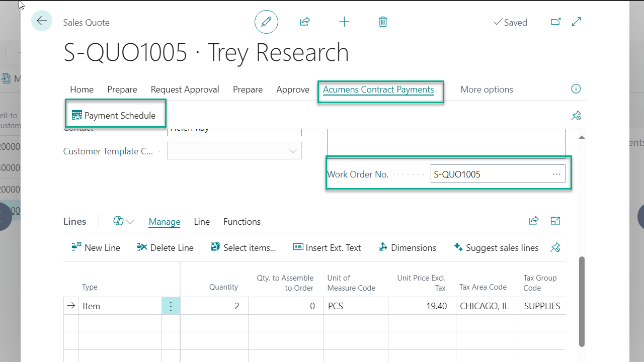The width and height of the screenshot is (644, 362).
Task: Open Customer Template Code dropdown
Action: coord(293,151)
